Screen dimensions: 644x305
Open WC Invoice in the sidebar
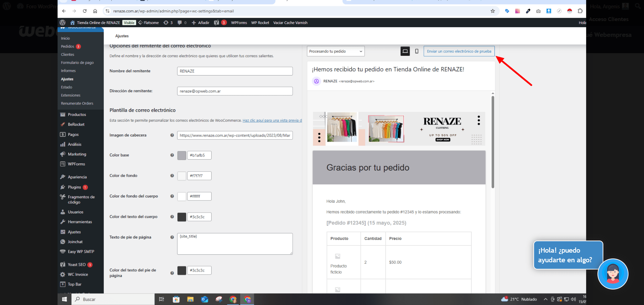78,275
